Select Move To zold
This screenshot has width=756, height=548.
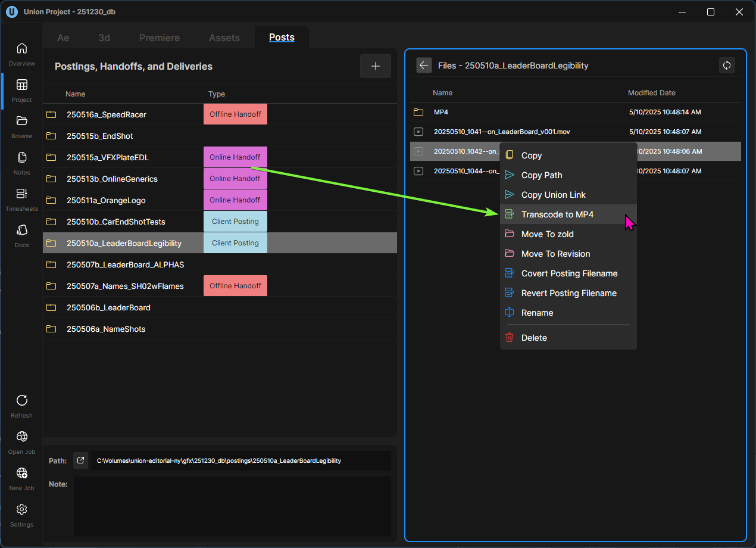[568, 234]
